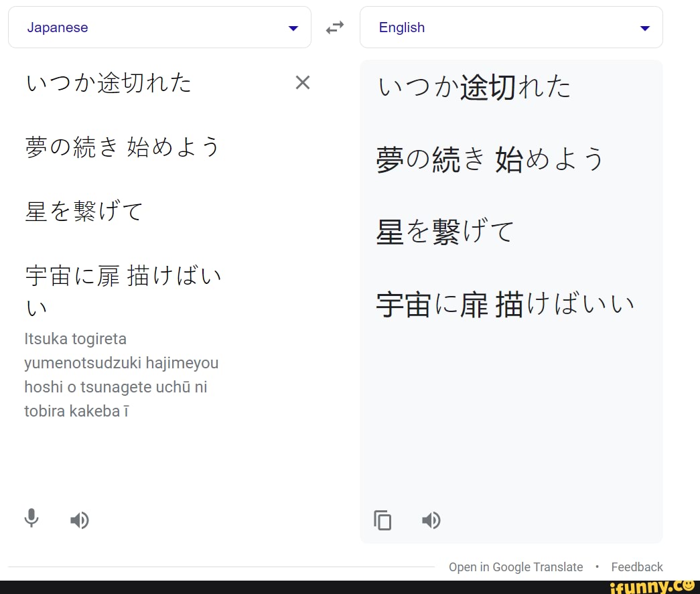
Task: Click the arrow beside the English label
Action: point(644,28)
